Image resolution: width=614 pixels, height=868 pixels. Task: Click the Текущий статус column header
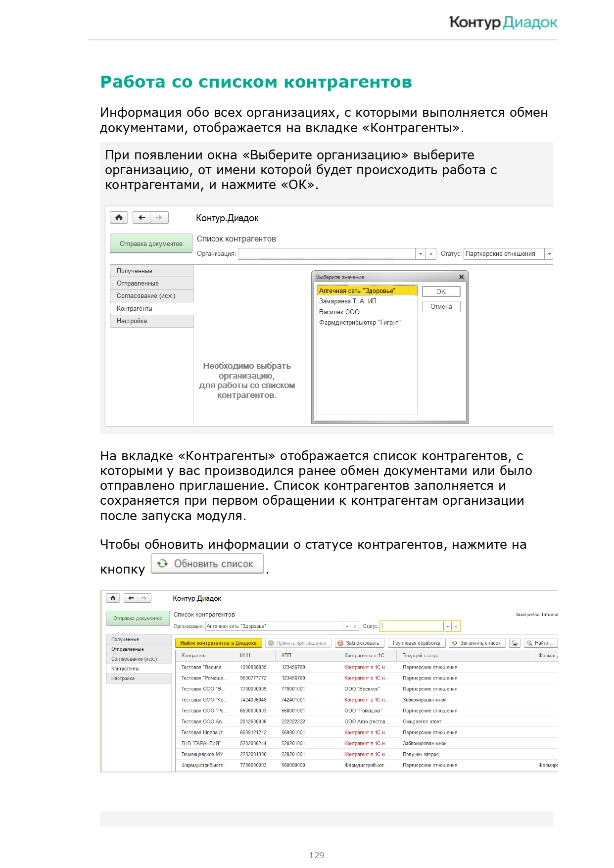pos(420,655)
